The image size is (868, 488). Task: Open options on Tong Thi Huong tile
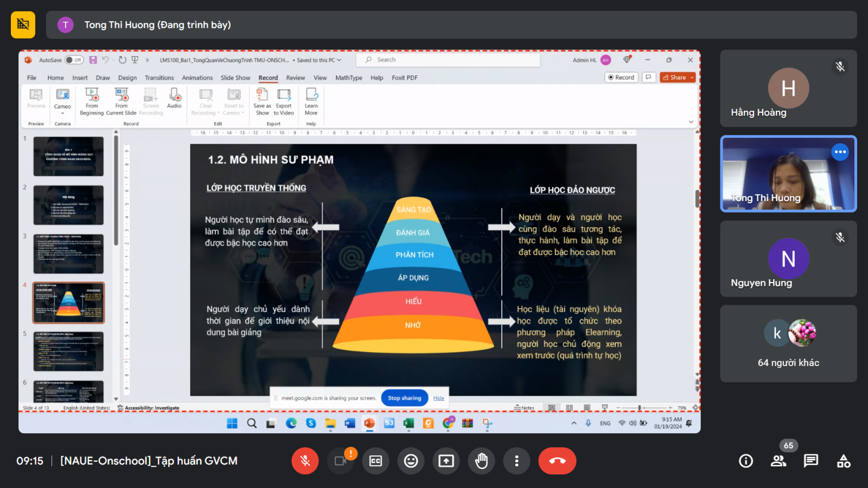pos(840,152)
